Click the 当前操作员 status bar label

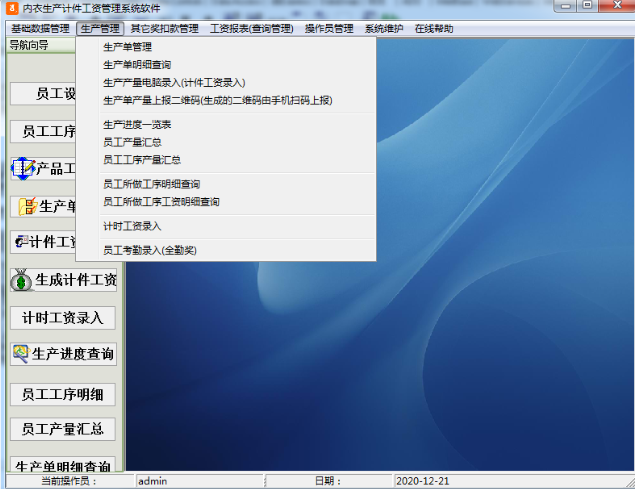point(69,481)
